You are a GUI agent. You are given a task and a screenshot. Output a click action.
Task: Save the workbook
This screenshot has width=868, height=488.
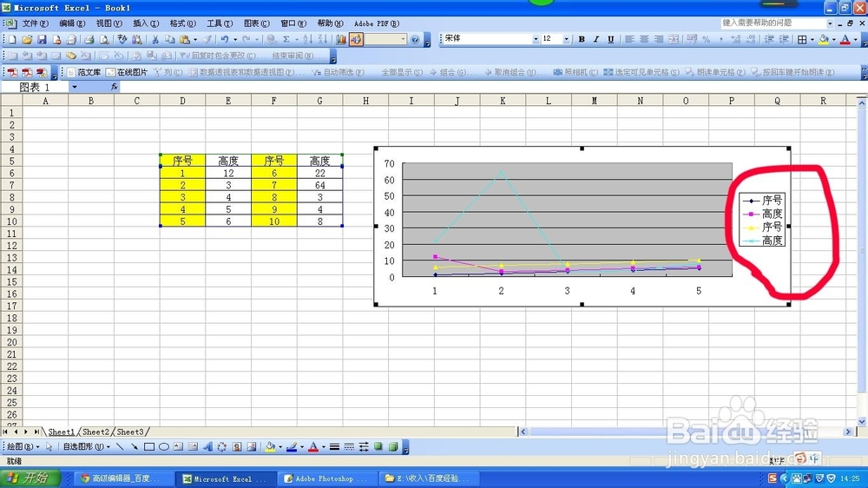click(x=42, y=39)
